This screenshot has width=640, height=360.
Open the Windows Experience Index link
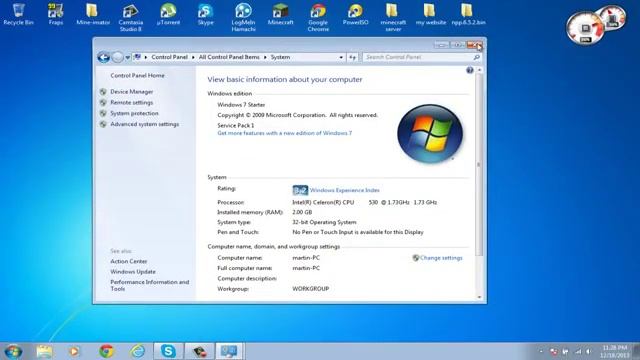point(344,190)
